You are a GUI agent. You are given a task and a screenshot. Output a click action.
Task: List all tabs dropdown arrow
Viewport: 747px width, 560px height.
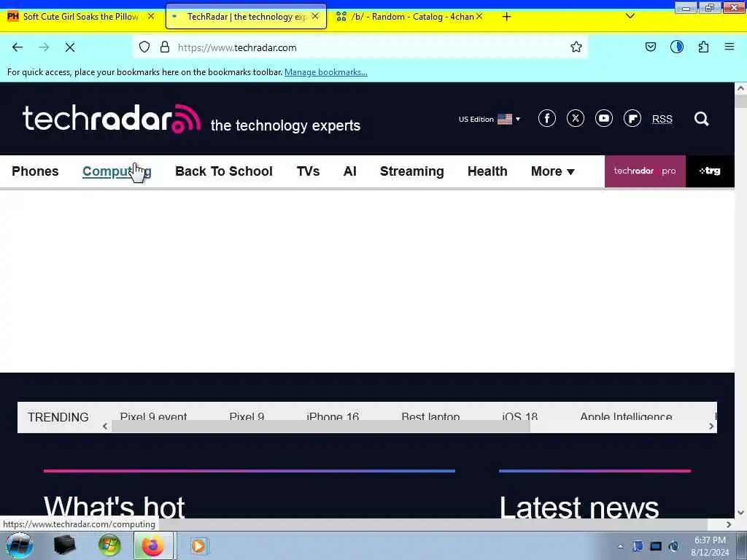630,16
